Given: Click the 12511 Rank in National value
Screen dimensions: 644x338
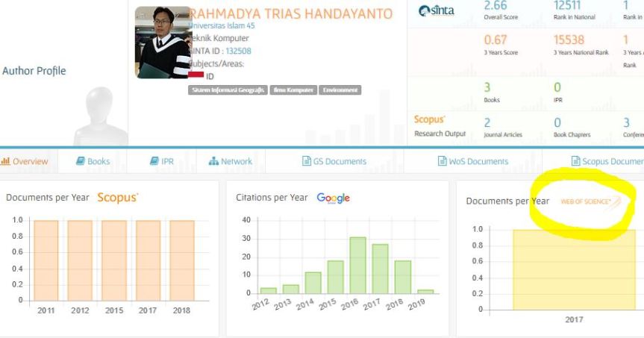Looking at the screenshot, I should pyautogui.click(x=567, y=5).
